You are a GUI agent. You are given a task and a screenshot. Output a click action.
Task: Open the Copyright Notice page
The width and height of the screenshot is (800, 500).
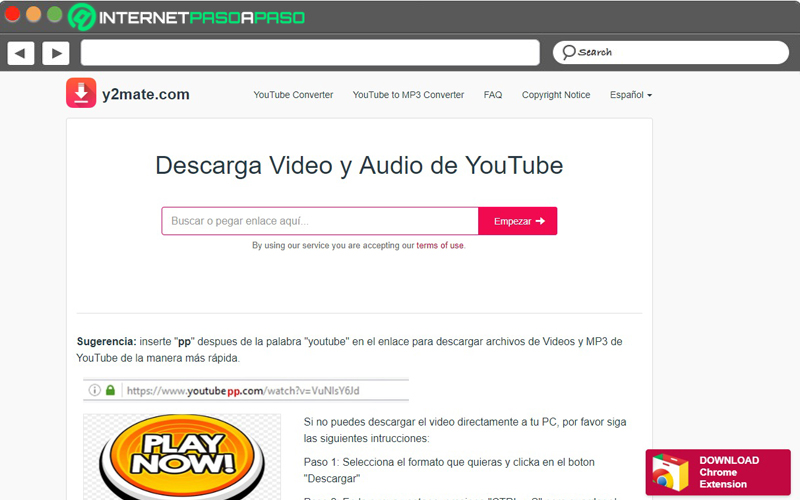556,95
